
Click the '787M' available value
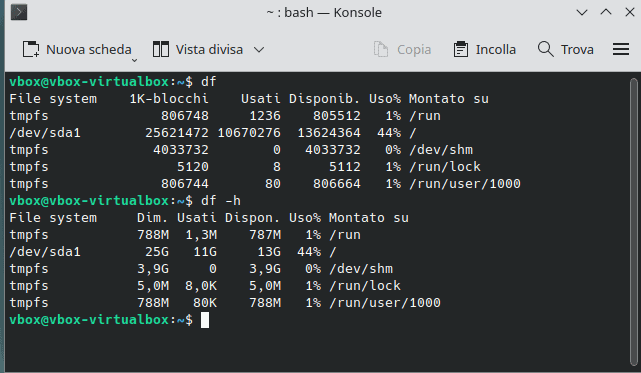(265, 235)
